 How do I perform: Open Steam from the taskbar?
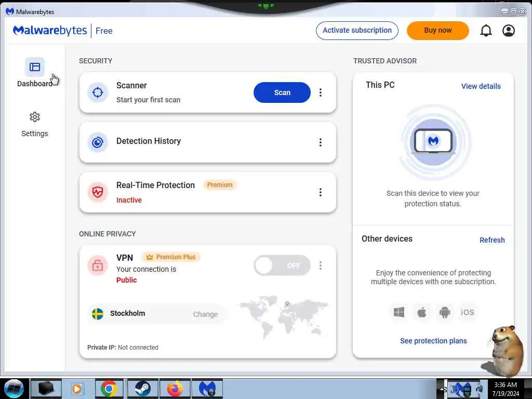click(142, 389)
